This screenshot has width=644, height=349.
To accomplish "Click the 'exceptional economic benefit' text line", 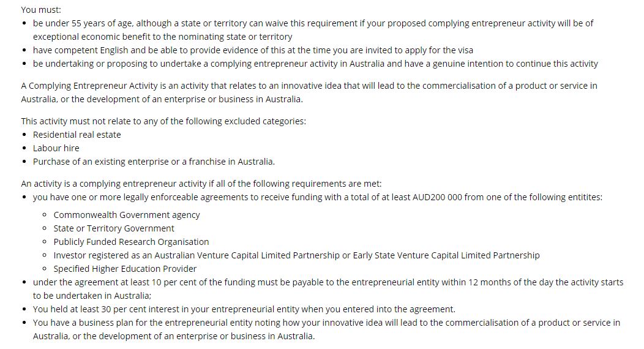I will click(163, 37).
